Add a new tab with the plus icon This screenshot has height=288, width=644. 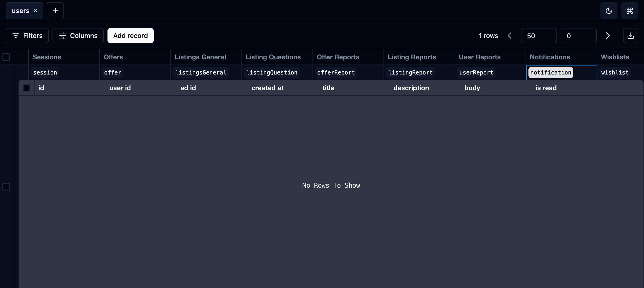point(55,11)
